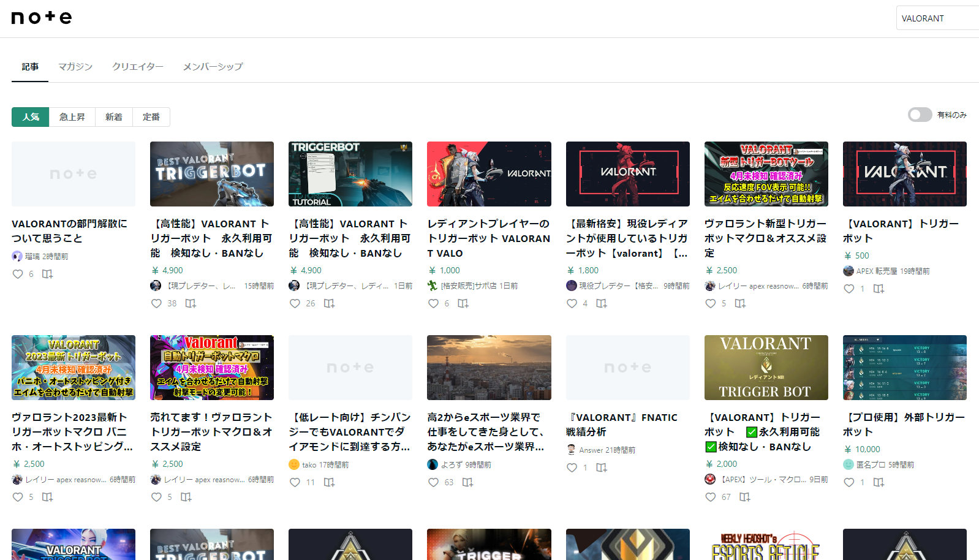Like the article with 26 likes
The width and height of the screenshot is (979, 560).
295,303
